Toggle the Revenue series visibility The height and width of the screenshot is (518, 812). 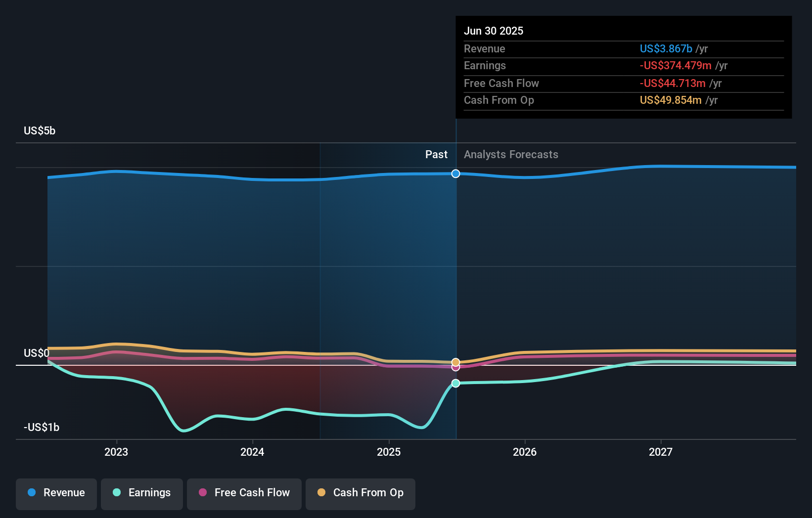click(56, 493)
